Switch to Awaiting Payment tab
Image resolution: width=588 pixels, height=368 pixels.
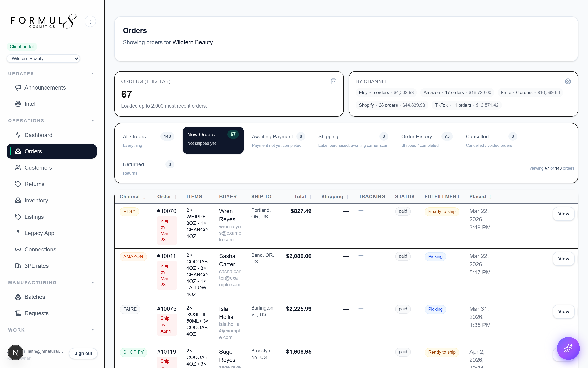coord(278,140)
